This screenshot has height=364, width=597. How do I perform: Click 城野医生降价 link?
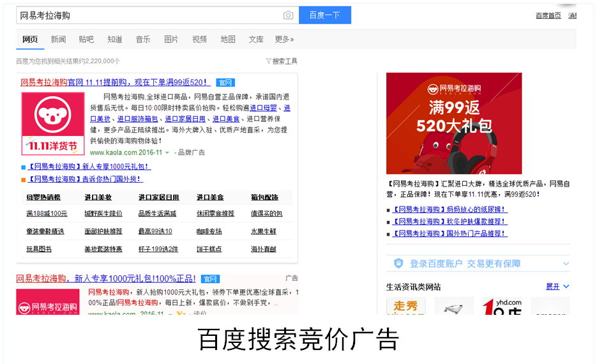[x=103, y=213]
